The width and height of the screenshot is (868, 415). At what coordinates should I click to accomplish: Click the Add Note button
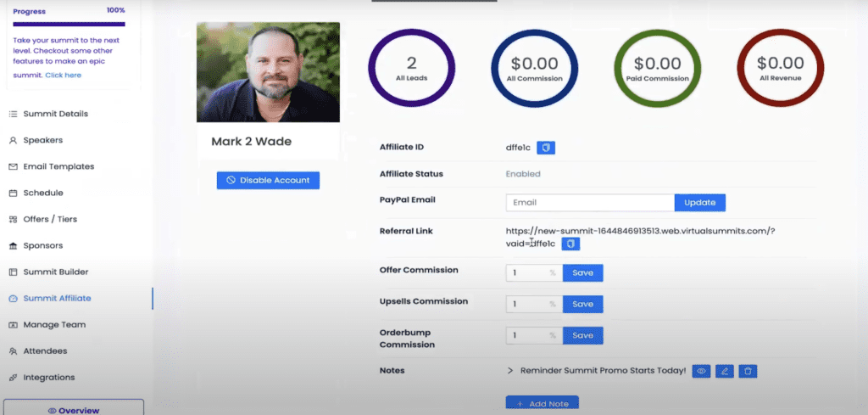(x=542, y=403)
